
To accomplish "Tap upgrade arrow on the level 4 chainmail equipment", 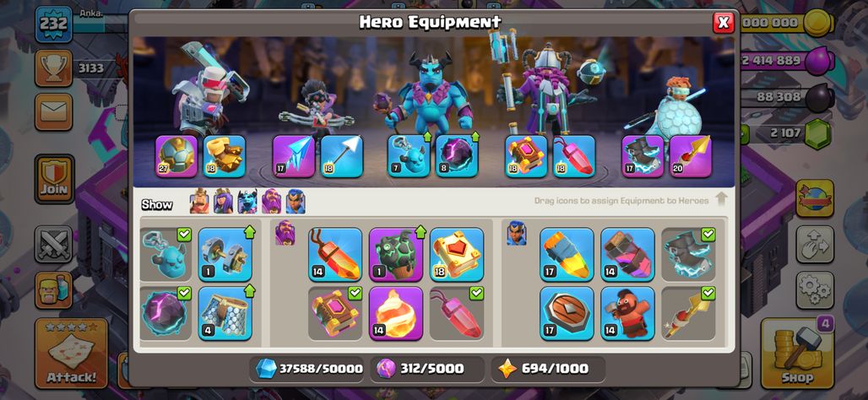I will pos(249,291).
